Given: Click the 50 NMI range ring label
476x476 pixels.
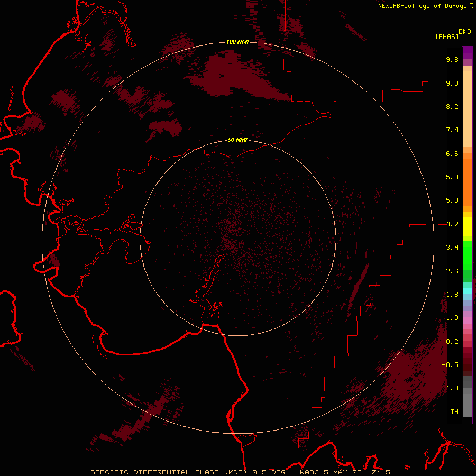Looking at the screenshot, I should click(x=237, y=140).
